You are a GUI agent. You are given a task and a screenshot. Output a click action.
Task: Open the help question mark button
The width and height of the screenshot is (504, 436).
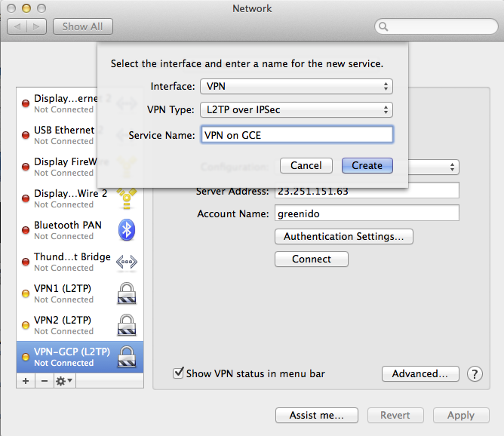point(475,373)
